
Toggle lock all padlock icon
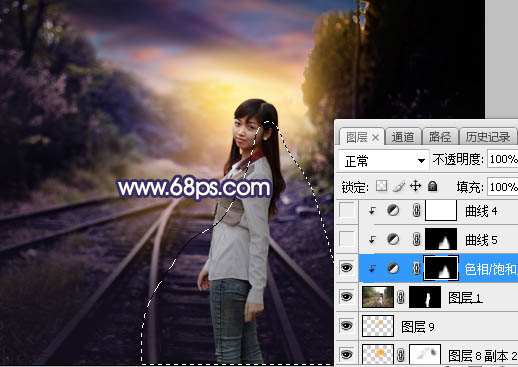coord(432,186)
